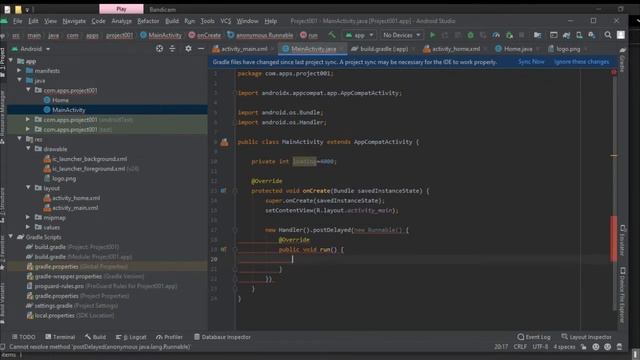The width and height of the screenshot is (640, 360).
Task: Toggle the Build Variants side tab
Action: point(3,303)
